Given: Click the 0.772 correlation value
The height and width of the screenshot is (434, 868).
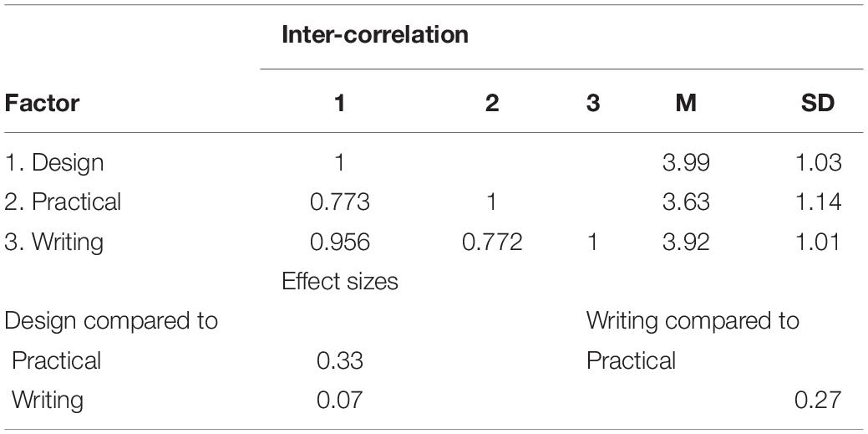Looking at the screenshot, I should [492, 243].
